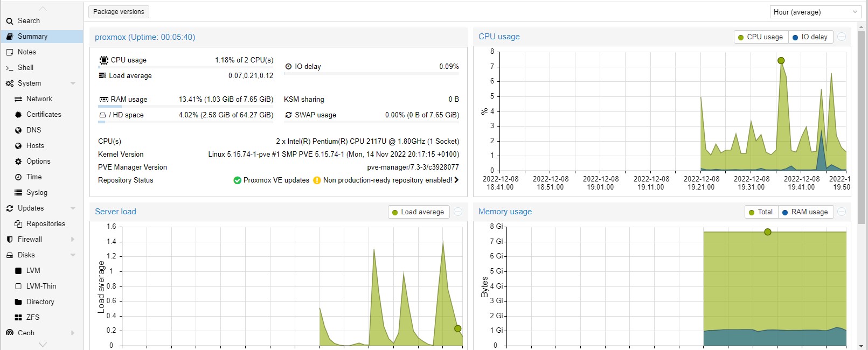868x350 pixels.
Task: Click the Repositories files icon
Action: (x=18, y=224)
